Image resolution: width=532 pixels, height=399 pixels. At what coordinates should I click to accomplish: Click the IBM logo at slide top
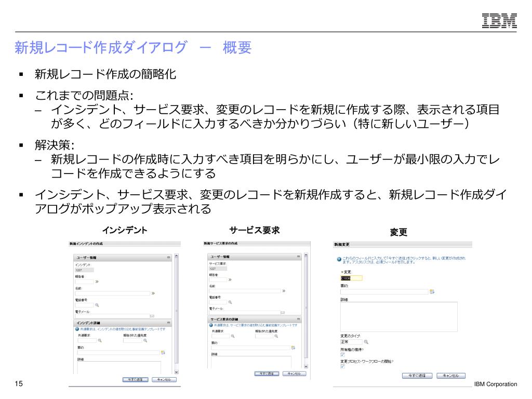tap(499, 21)
